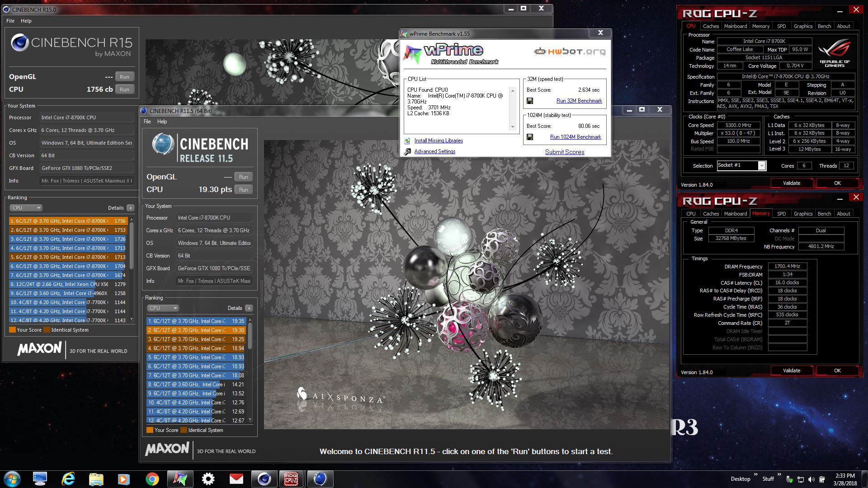868x488 pixels.
Task: Click the Windows Start orb
Action: pyautogui.click(x=12, y=479)
